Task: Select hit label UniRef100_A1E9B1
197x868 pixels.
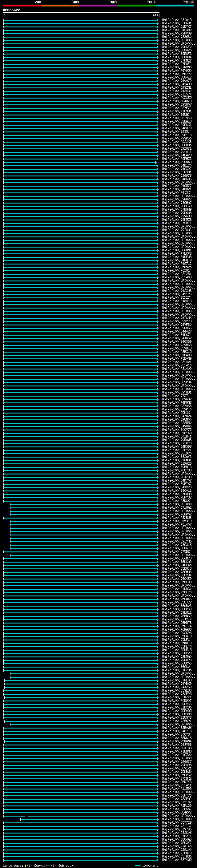Action: click(177, 111)
